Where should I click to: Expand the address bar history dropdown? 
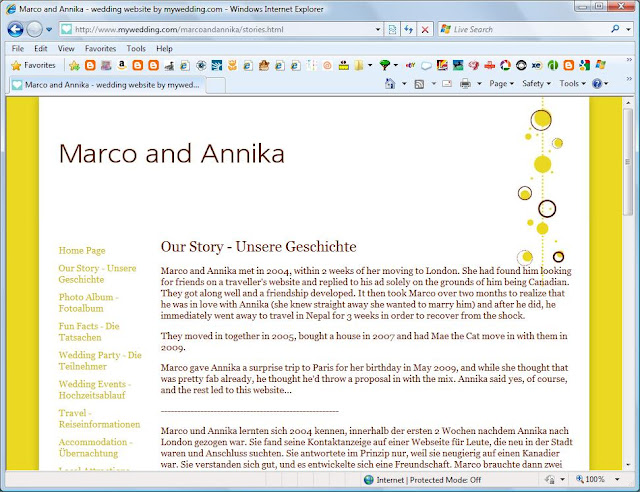[378, 29]
